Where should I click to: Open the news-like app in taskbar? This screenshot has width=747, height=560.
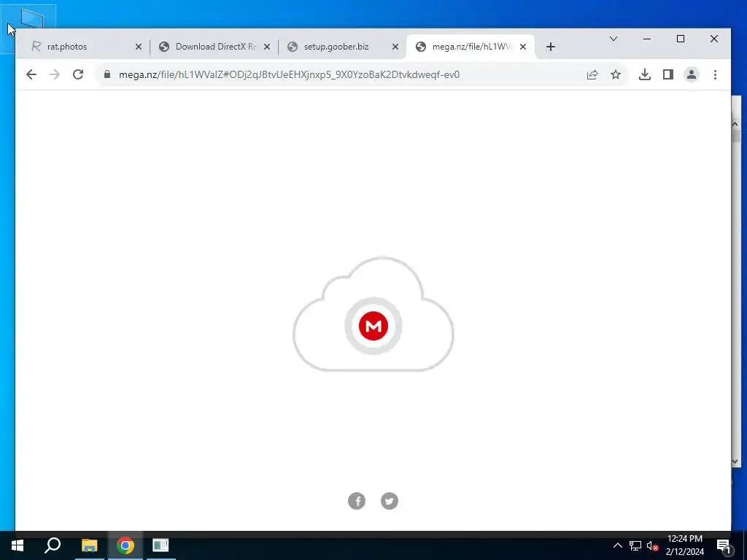click(x=160, y=545)
